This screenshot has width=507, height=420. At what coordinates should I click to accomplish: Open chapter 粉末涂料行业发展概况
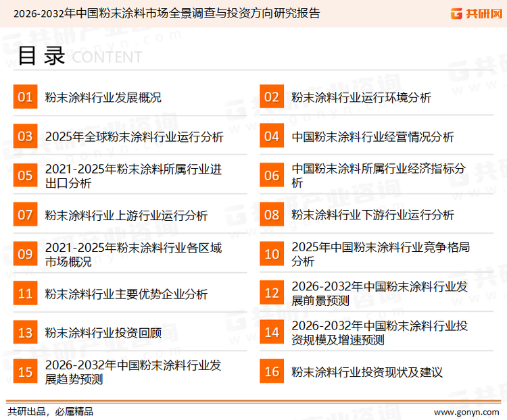click(103, 98)
